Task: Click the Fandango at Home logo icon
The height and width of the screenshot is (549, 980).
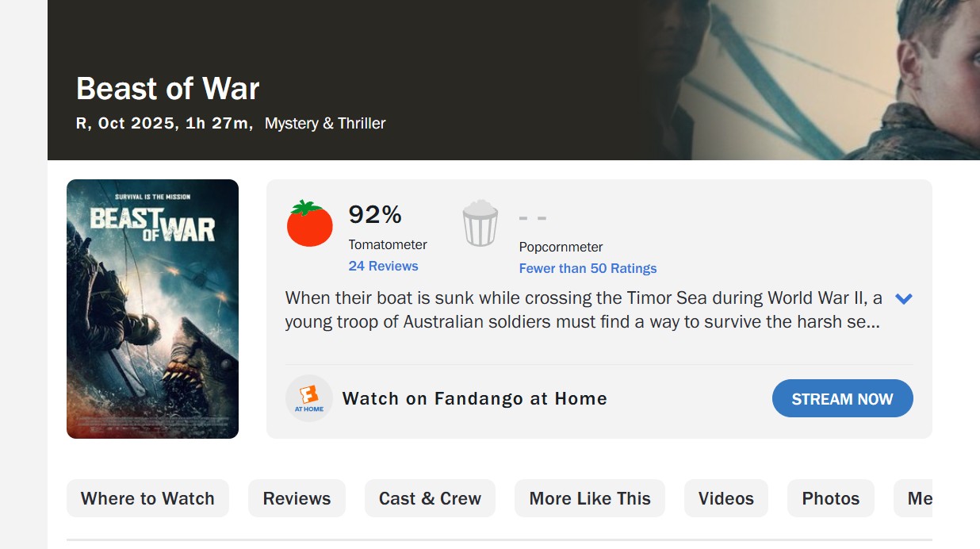Action: click(309, 398)
